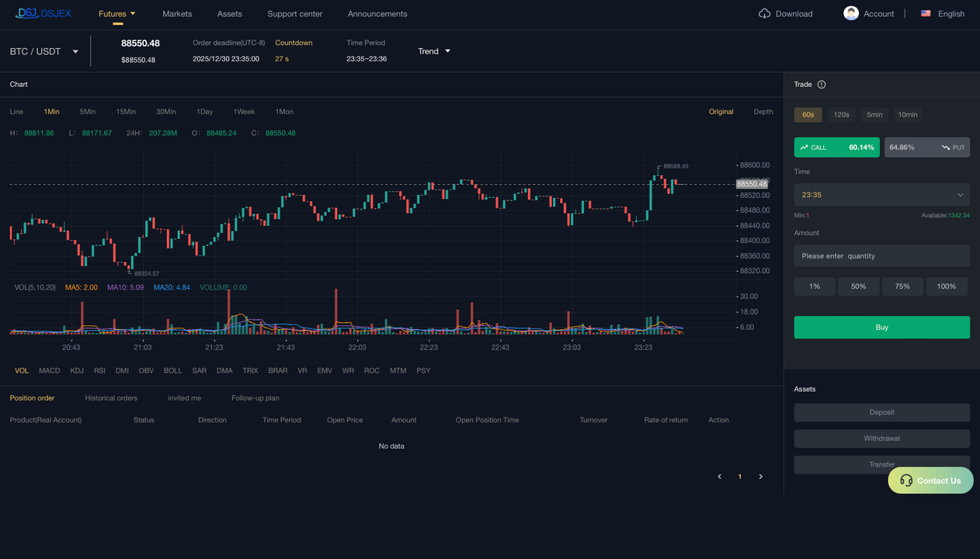Image resolution: width=980 pixels, height=559 pixels.
Task: Open the Markets menu
Action: pos(177,14)
